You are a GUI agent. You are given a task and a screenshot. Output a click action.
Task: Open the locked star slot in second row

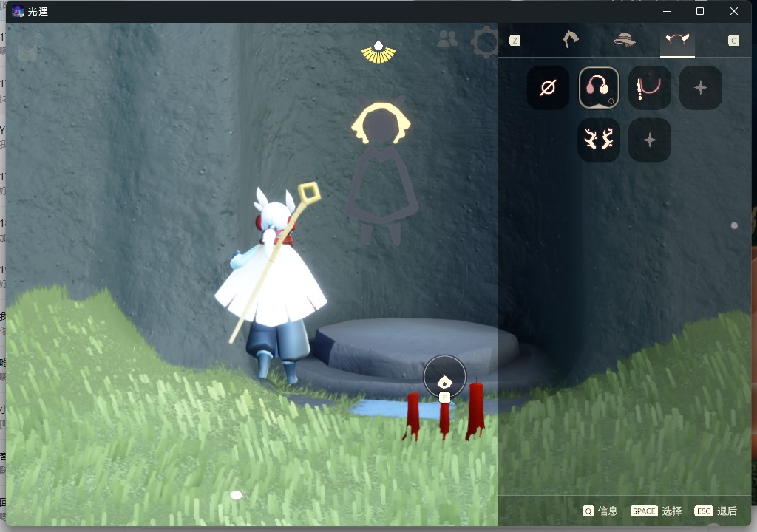coord(649,140)
